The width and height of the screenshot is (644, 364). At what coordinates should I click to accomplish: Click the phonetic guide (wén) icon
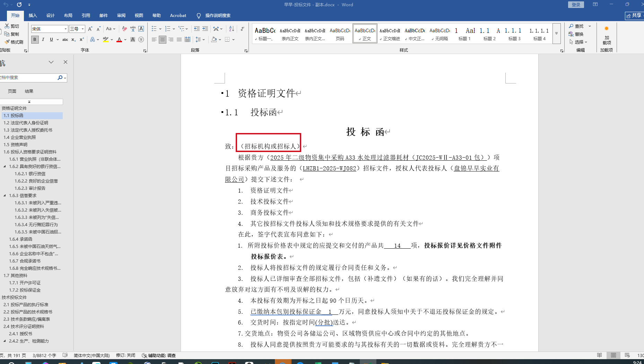tap(133, 29)
